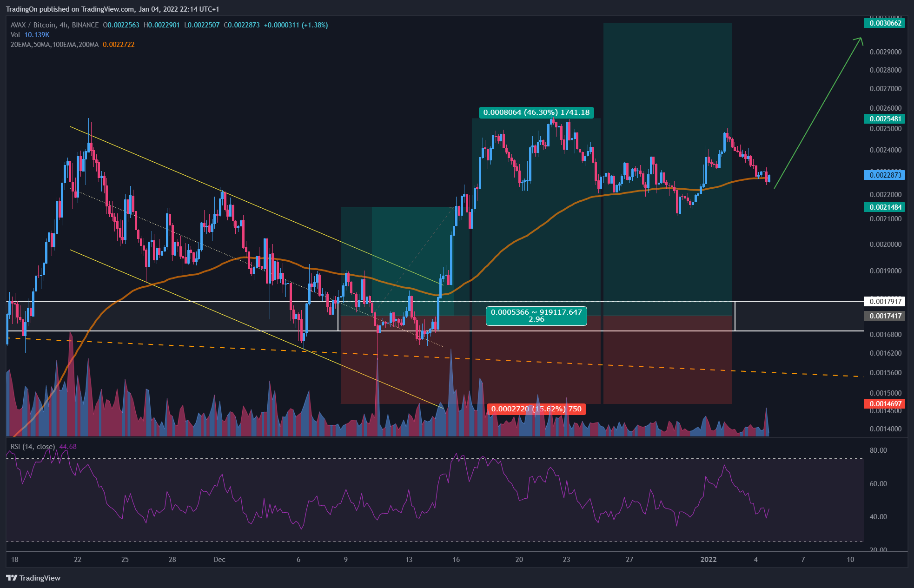Click the red 0.0014697 stop price label

885,404
